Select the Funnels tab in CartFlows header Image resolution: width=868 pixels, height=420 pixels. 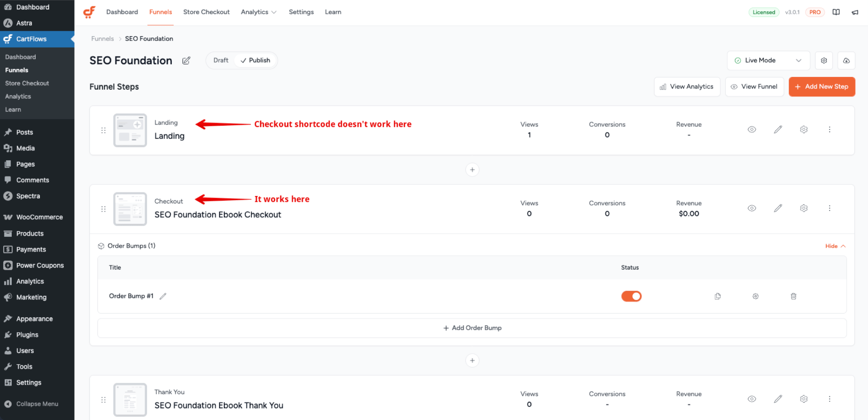160,12
